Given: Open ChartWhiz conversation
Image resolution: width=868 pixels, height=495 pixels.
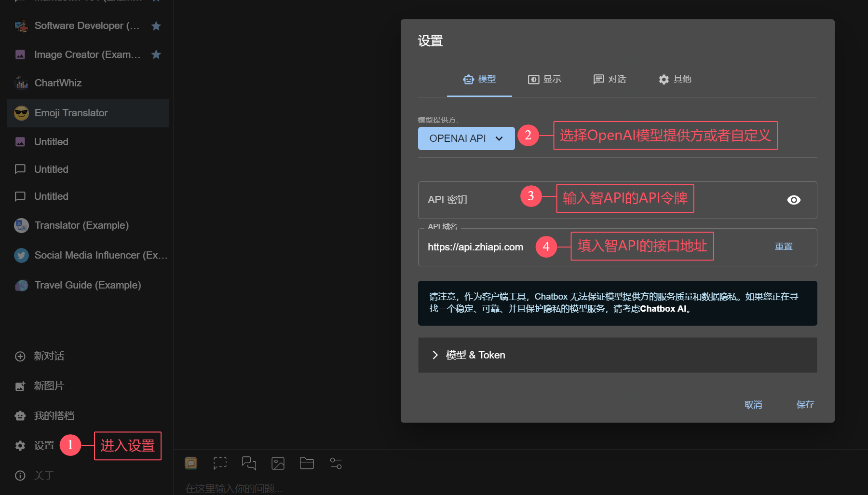Looking at the screenshot, I should [88, 83].
